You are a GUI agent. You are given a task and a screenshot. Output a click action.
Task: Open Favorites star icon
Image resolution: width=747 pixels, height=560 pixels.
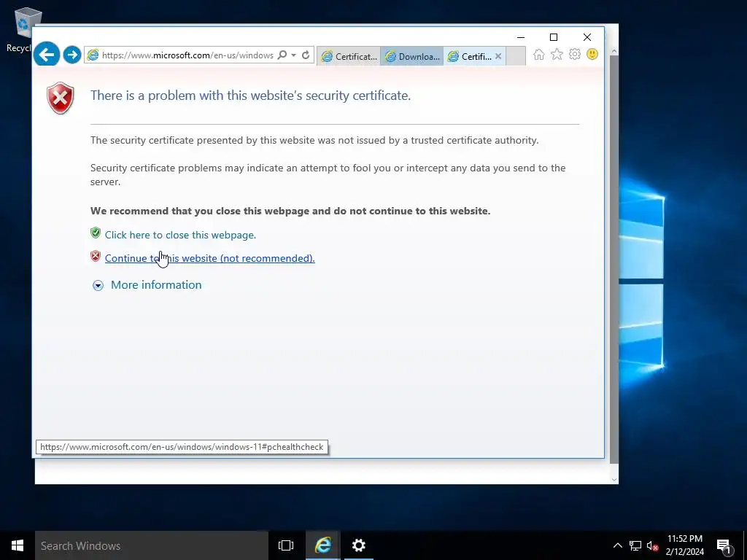557,54
